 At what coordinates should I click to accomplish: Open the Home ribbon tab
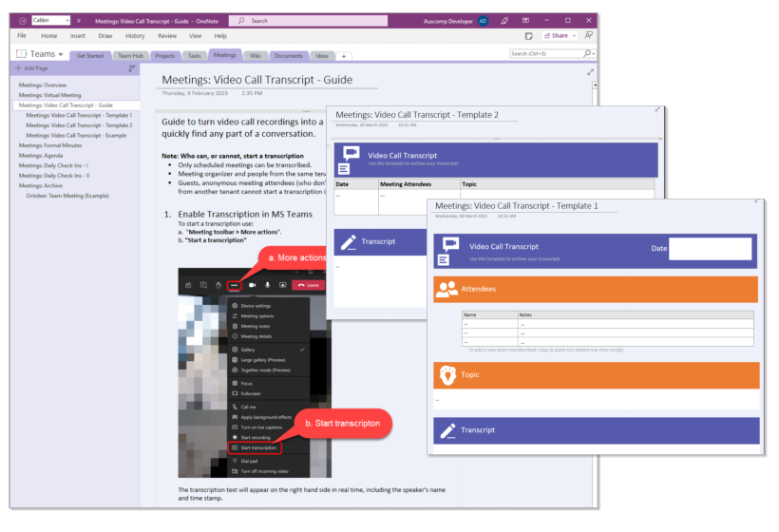tap(48, 36)
